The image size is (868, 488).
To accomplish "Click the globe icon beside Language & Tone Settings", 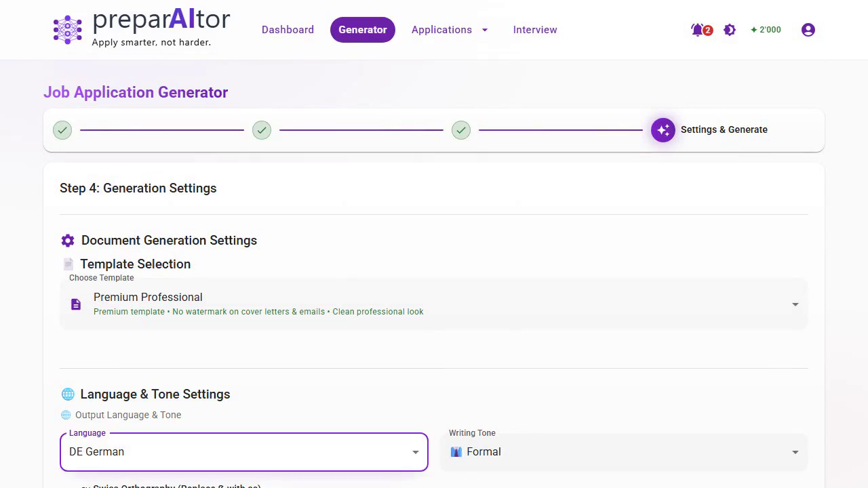I will coord(68,394).
